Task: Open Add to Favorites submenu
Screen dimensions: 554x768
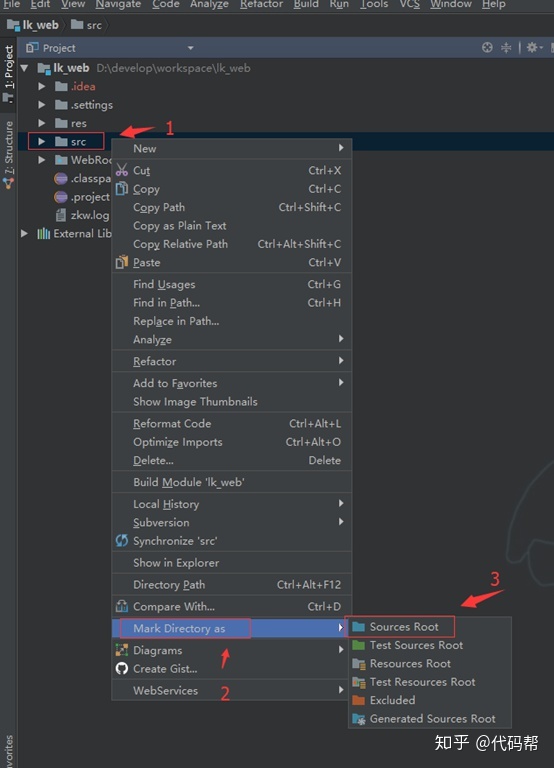Action: 232,383
